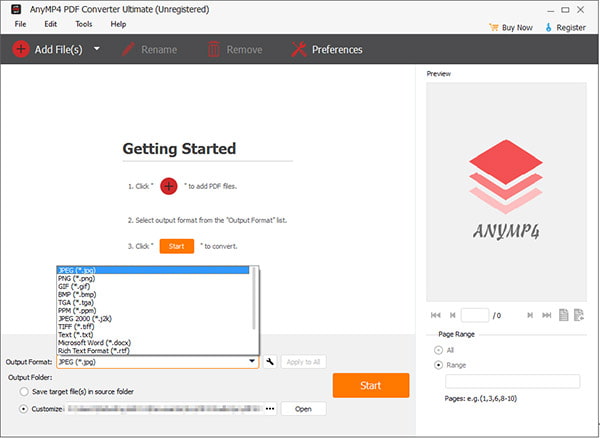600x438 pixels.
Task: Click the preview page number field
Action: click(475, 315)
